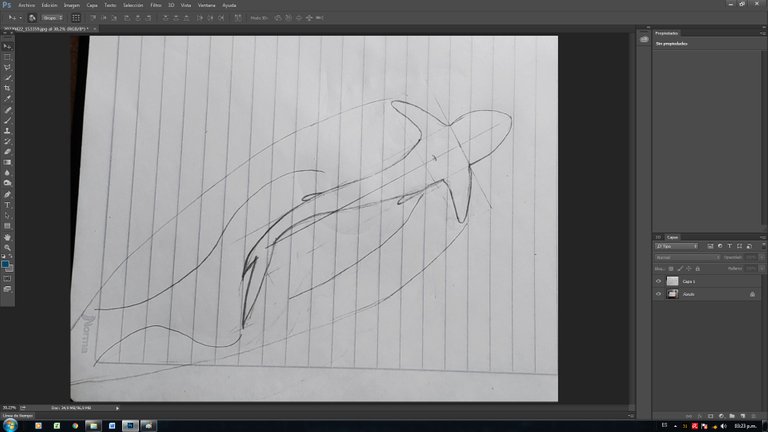Open the Ventana menu
This screenshot has height=432, width=768.
[x=206, y=5]
